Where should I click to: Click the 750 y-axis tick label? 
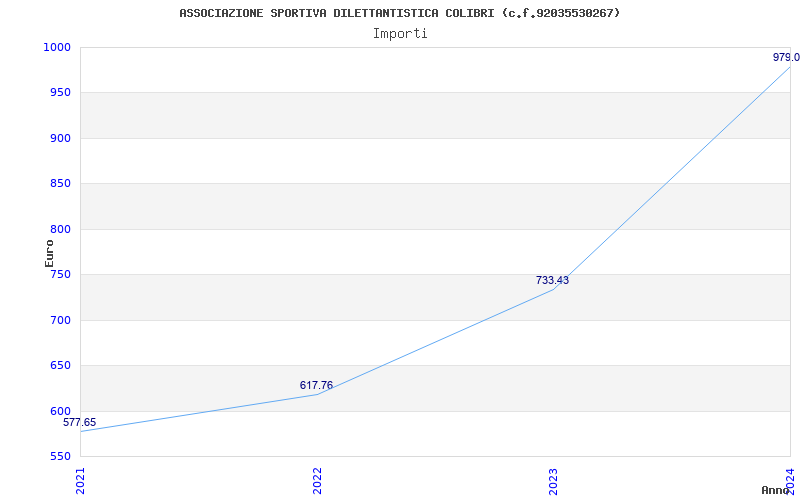pos(60,274)
